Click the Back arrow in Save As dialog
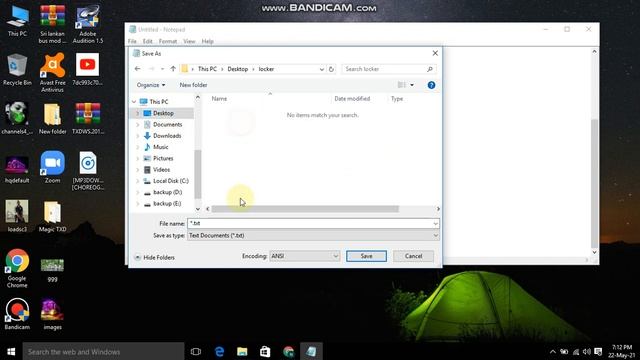 (138, 69)
